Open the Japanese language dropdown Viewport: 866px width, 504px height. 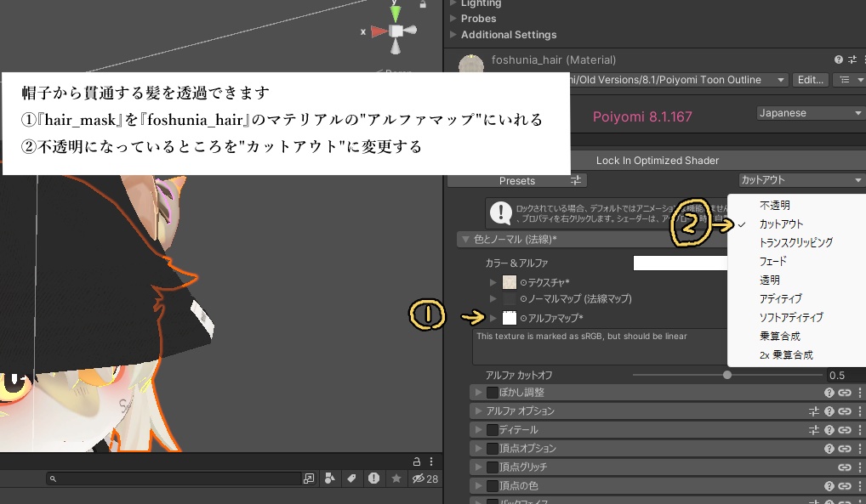pyautogui.click(x=808, y=112)
